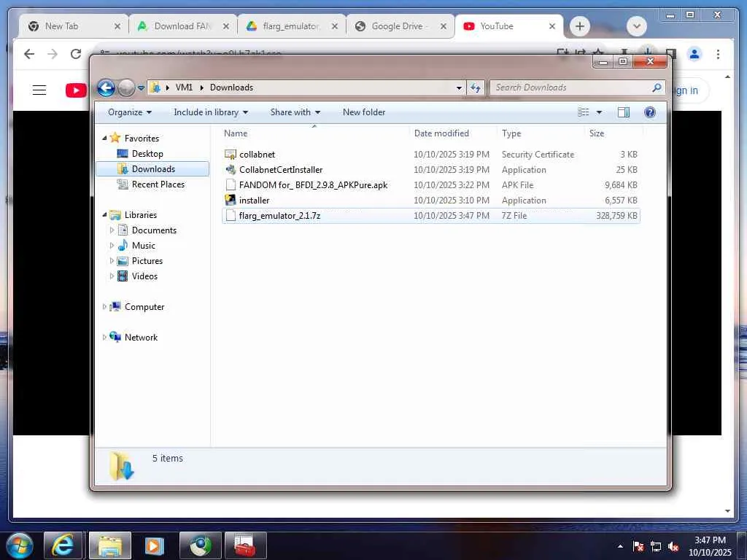Click the 328,759 KB size cell
The height and width of the screenshot is (560, 747).
pos(616,216)
